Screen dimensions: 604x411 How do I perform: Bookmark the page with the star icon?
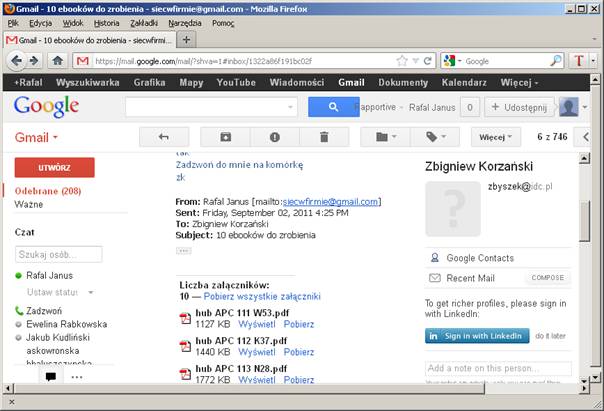pos(402,61)
